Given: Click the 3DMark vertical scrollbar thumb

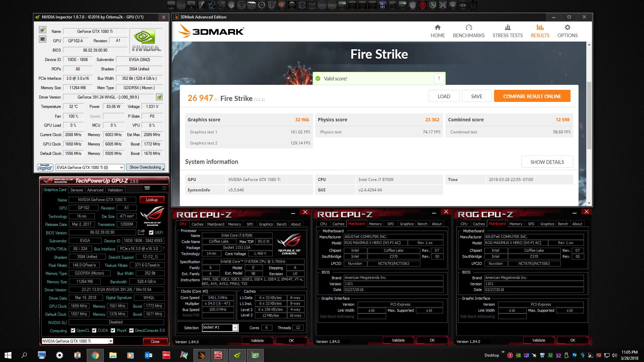Looking at the screenshot, I should 589,116.
